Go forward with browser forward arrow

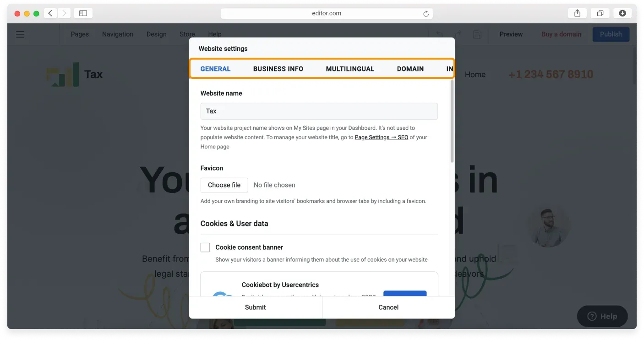tap(64, 13)
